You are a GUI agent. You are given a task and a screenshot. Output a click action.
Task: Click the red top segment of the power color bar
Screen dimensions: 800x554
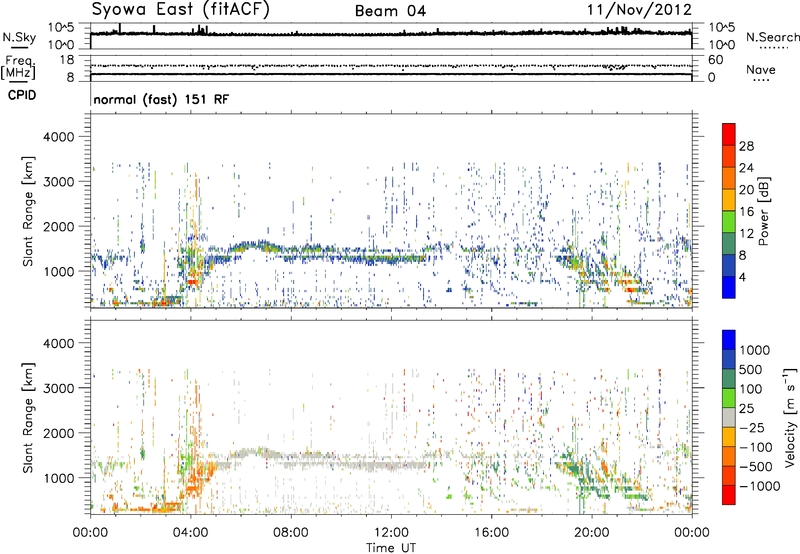[729, 134]
